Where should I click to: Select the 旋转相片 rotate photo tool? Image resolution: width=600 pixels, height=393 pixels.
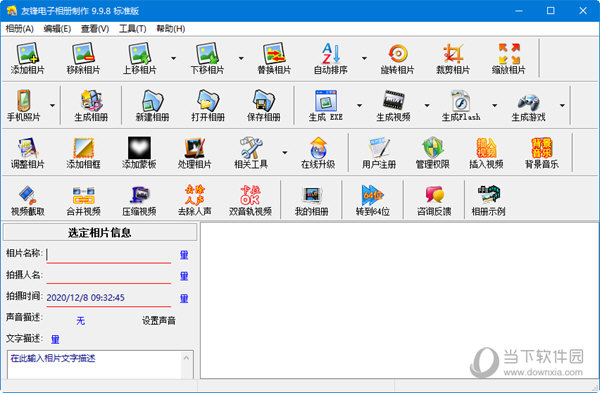tap(398, 58)
